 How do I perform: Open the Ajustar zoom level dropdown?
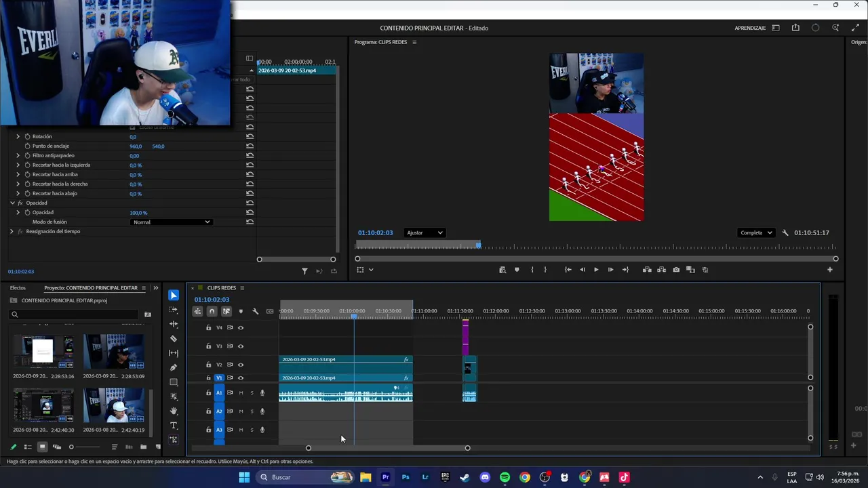[425, 232]
